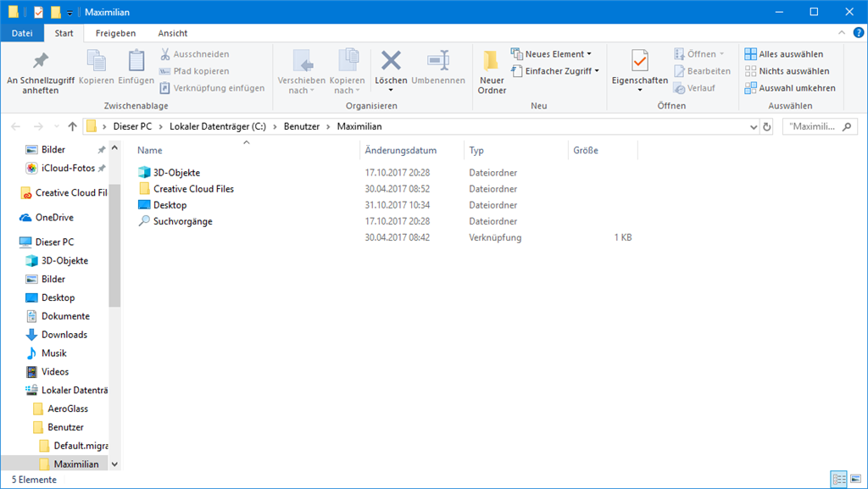868x489 pixels.
Task: Sort by the Größe column
Action: tap(604, 150)
